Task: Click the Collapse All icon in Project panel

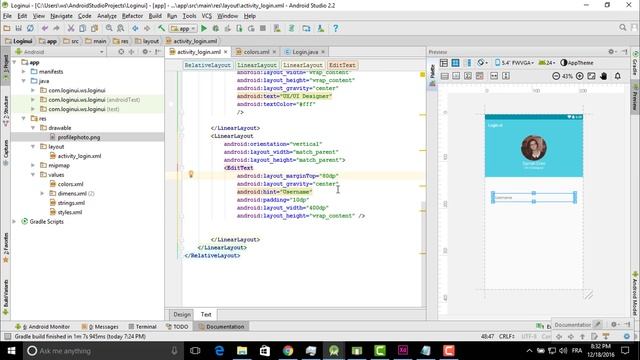Action: (x=131, y=52)
